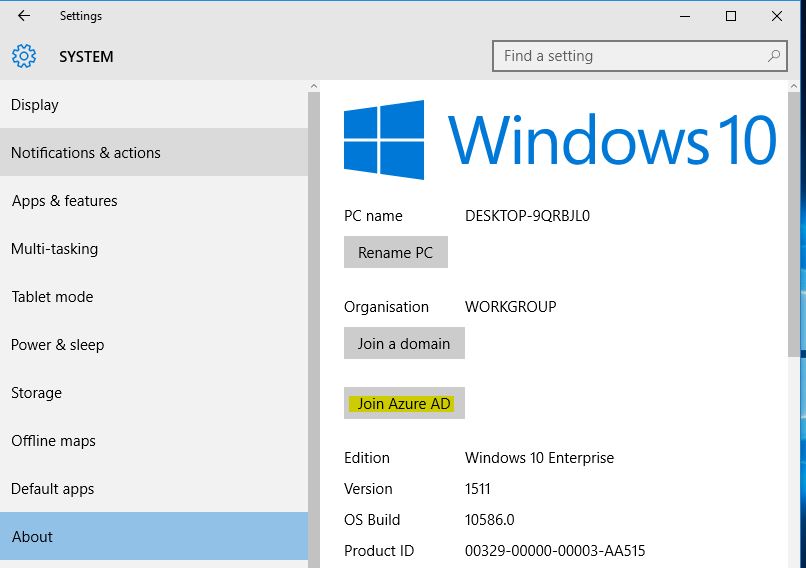Screen dimensions: 806x568
Task: Click the WORKGROUP organisation value
Action: (x=510, y=307)
